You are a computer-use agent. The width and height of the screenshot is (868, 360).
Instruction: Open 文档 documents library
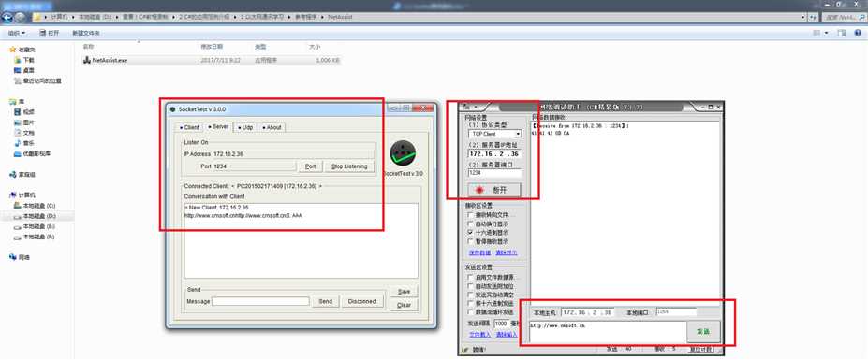[24, 134]
